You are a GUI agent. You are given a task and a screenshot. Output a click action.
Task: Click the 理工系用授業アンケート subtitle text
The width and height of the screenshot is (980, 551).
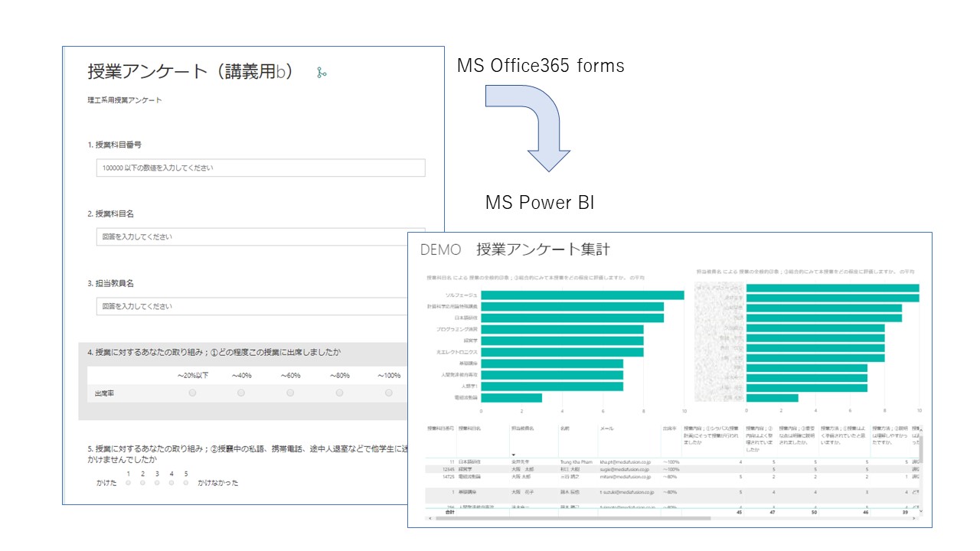click(125, 100)
